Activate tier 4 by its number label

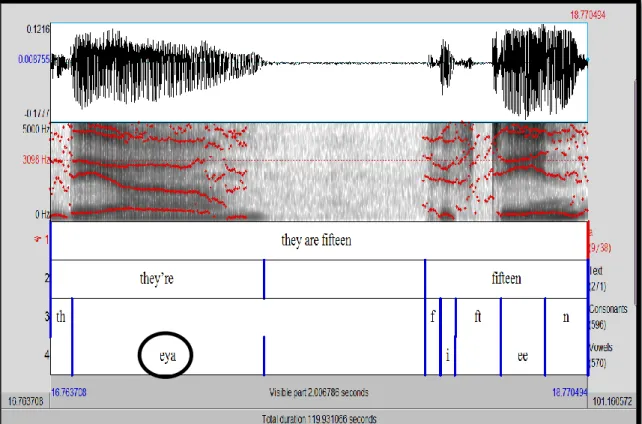point(47,354)
